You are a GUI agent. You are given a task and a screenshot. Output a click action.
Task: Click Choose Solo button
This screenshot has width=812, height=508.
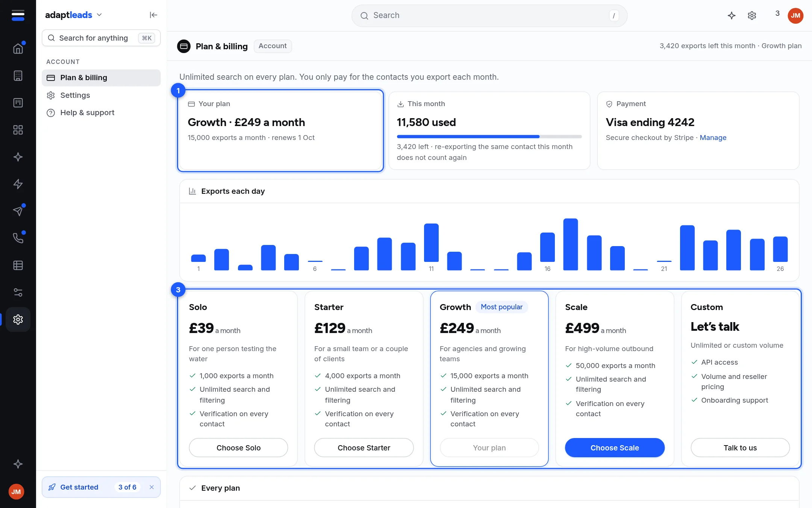238,448
